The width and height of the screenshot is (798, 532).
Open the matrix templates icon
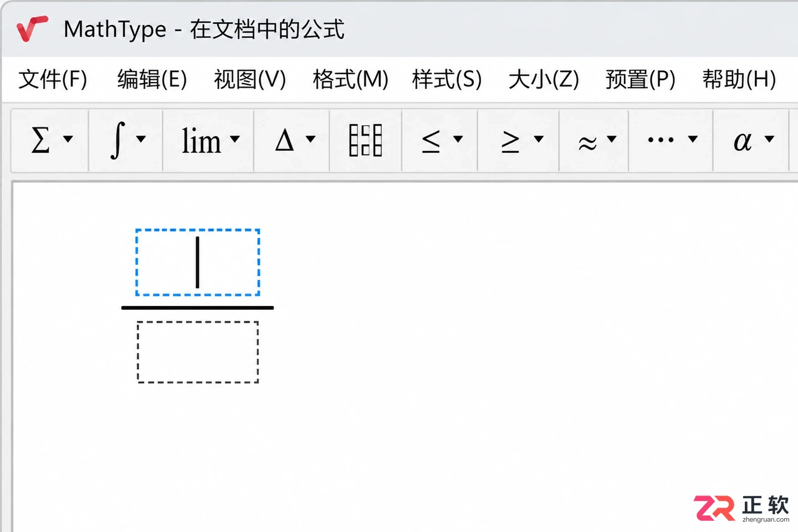click(x=366, y=140)
